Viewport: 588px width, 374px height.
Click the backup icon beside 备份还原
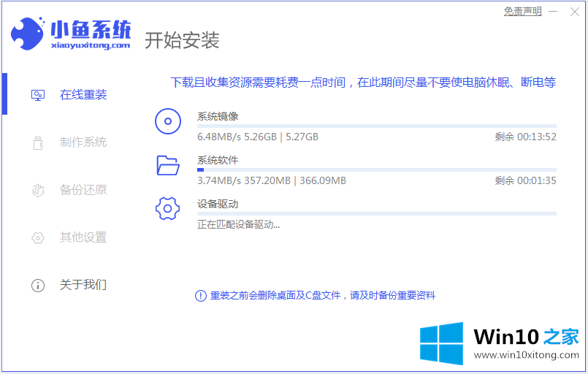tap(38, 190)
